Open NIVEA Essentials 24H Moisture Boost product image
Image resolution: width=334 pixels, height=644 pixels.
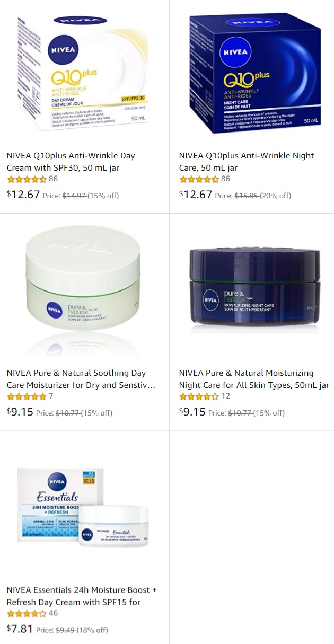coord(83,507)
